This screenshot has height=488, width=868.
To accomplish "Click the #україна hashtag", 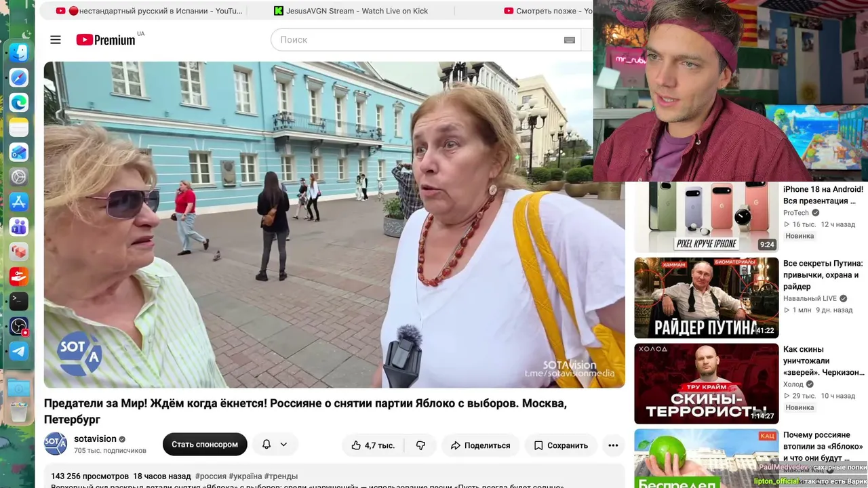I will pos(245,476).
